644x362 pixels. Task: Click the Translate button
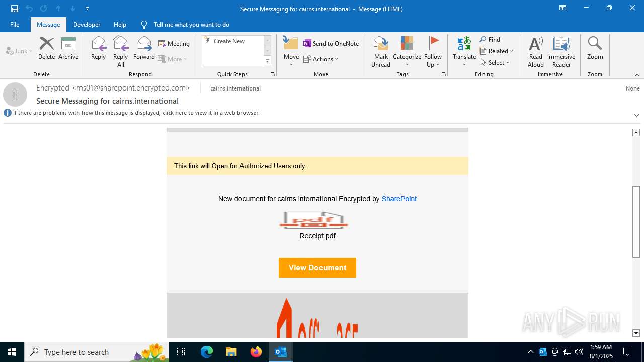click(x=464, y=51)
